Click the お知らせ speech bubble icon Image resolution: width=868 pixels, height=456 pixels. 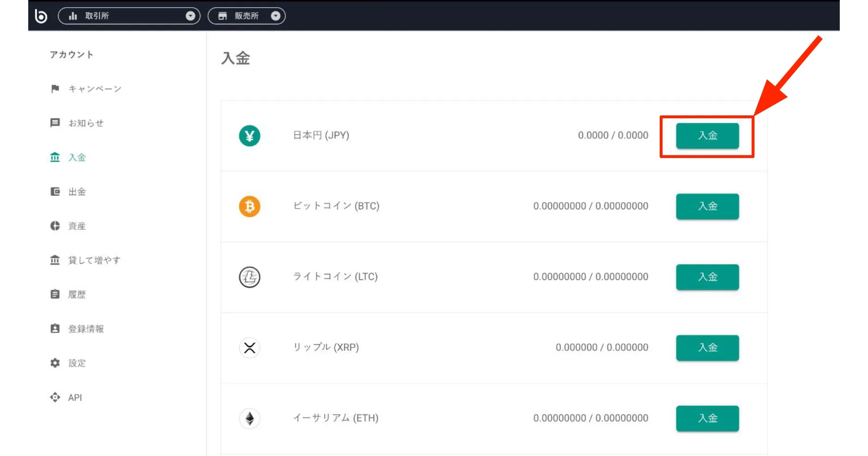tap(55, 123)
